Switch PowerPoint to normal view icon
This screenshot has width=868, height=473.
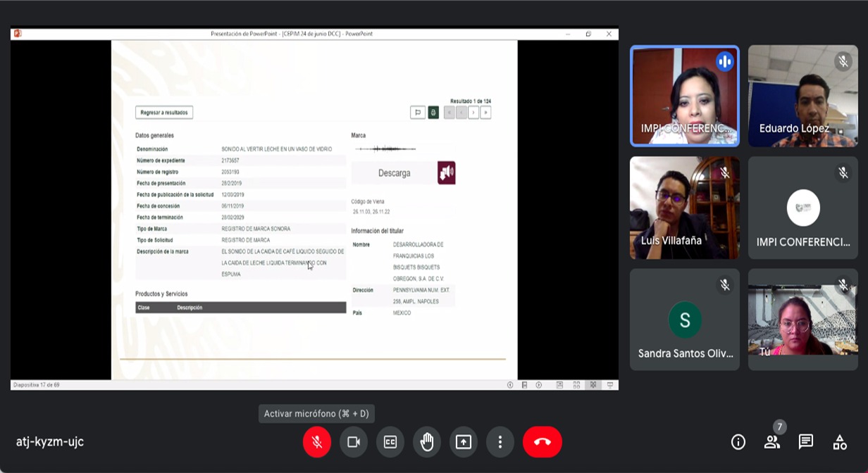pyautogui.click(x=559, y=385)
